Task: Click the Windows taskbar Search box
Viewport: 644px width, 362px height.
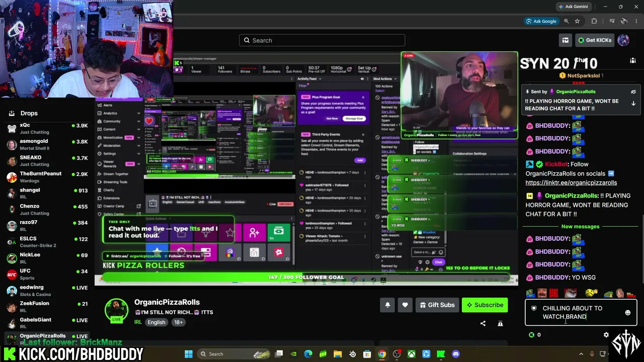Action: (234, 354)
